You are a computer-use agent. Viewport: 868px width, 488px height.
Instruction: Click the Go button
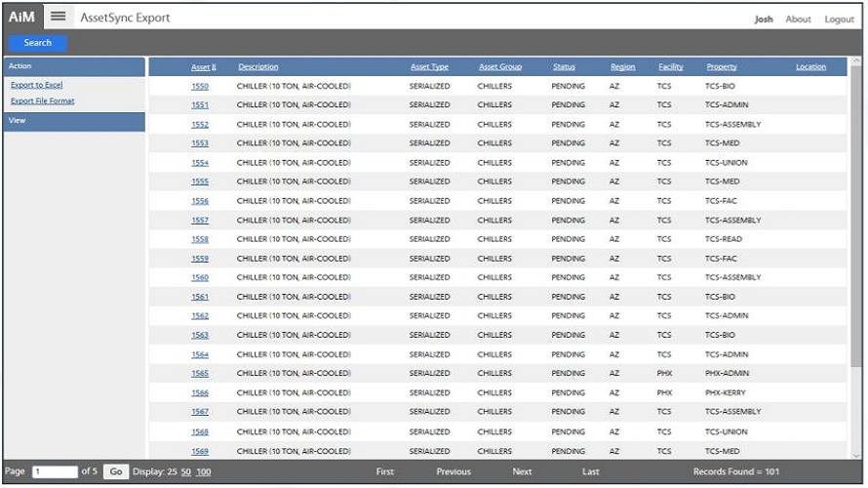116,471
